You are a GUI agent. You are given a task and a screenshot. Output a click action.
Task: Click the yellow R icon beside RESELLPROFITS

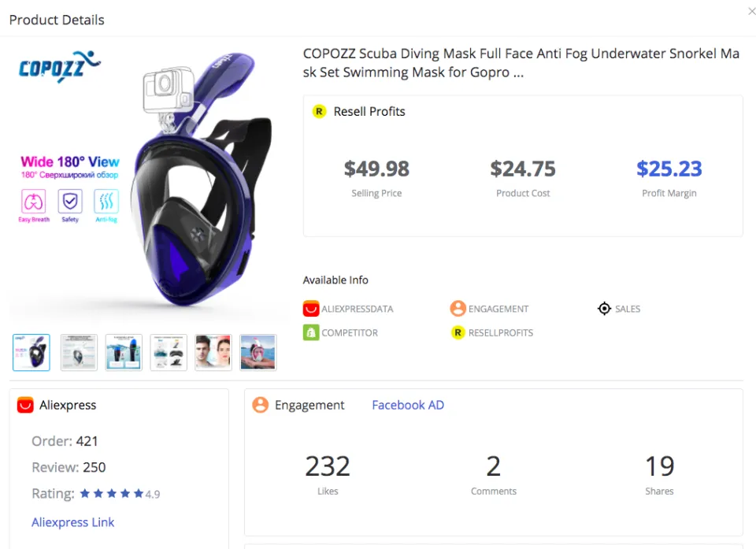(x=458, y=332)
